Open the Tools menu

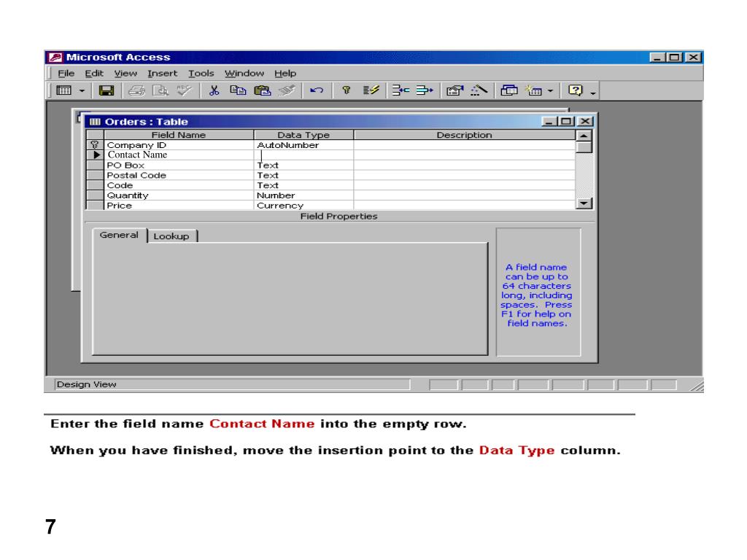201,74
